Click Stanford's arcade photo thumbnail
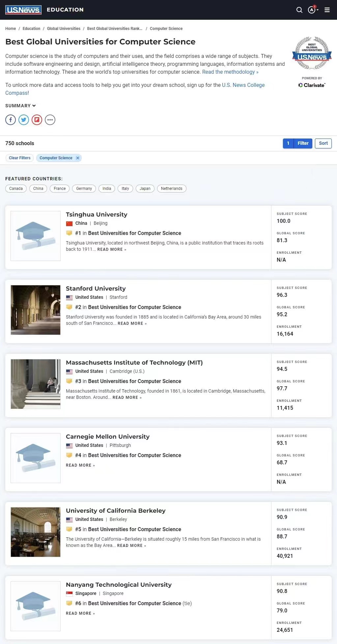This screenshot has height=644, width=337. [x=36, y=310]
